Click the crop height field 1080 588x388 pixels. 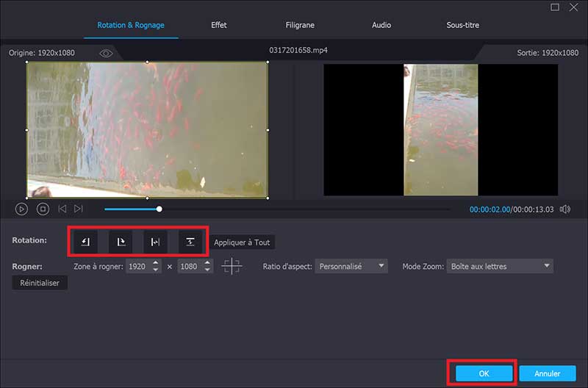coord(190,266)
